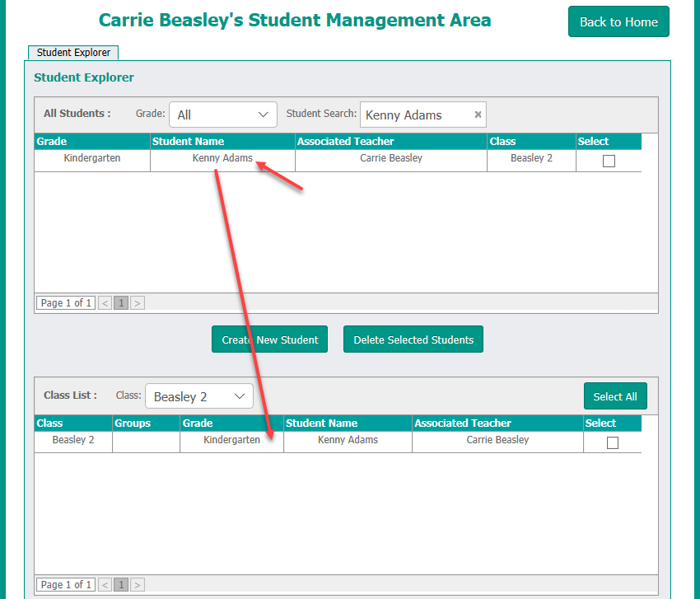Click Grade column header in Class List table
This screenshot has width=700, height=599.
(x=231, y=423)
